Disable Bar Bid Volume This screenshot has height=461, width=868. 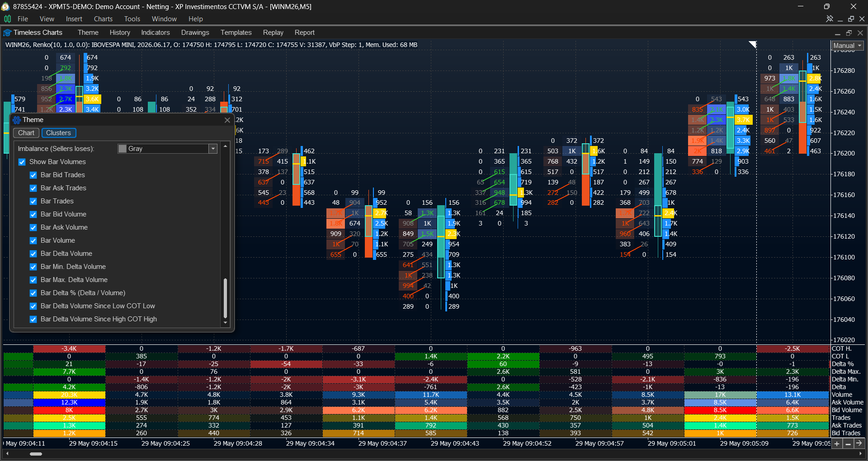[x=33, y=214]
